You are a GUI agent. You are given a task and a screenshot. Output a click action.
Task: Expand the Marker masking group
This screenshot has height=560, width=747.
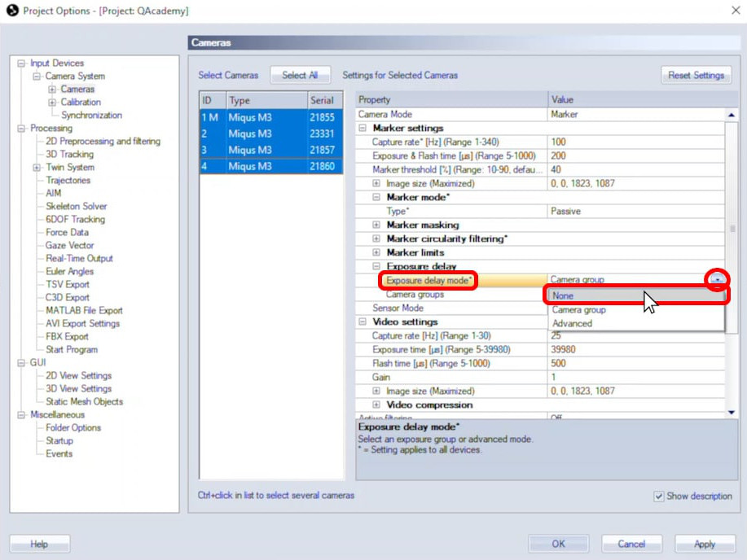tap(376, 225)
